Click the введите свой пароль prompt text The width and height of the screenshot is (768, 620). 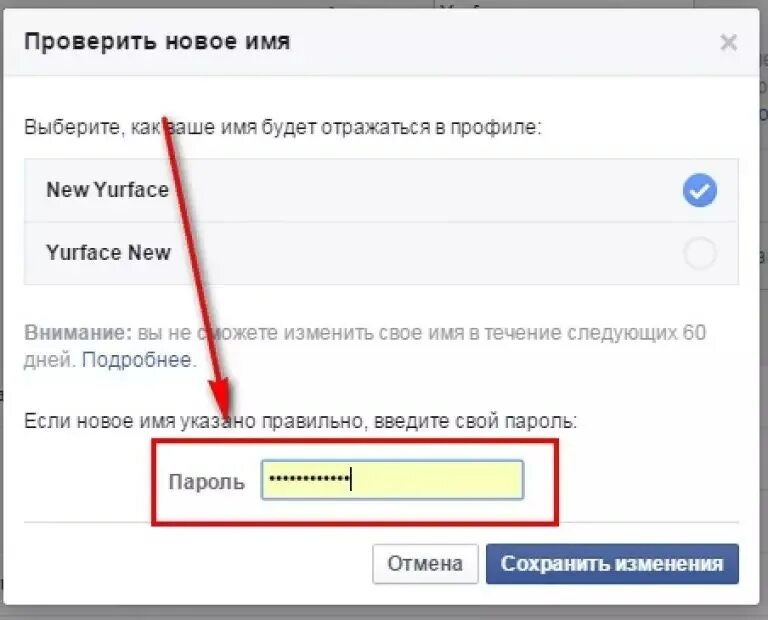tap(476, 421)
